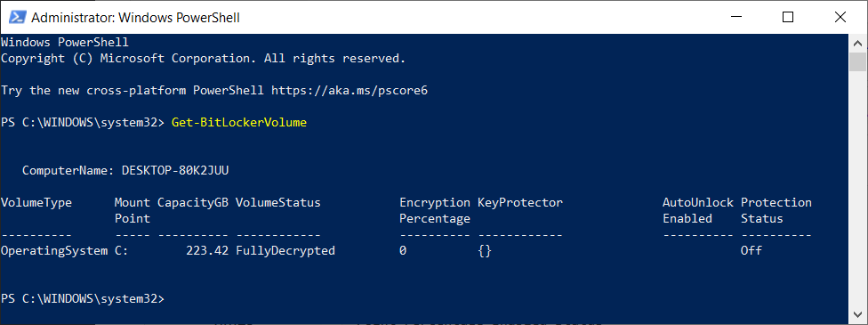The height and width of the screenshot is (325, 868).
Task: Click the KeyProtector column header
Action: tap(519, 202)
